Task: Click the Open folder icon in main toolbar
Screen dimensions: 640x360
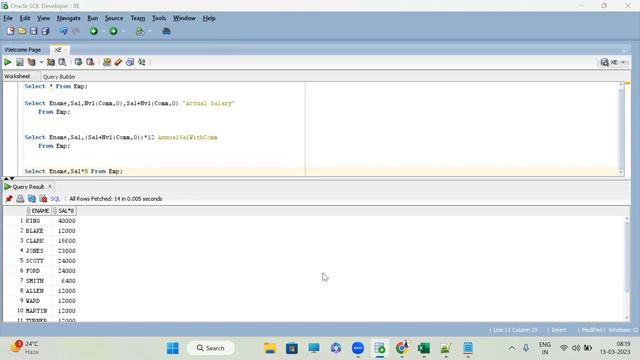Action: tap(22, 31)
